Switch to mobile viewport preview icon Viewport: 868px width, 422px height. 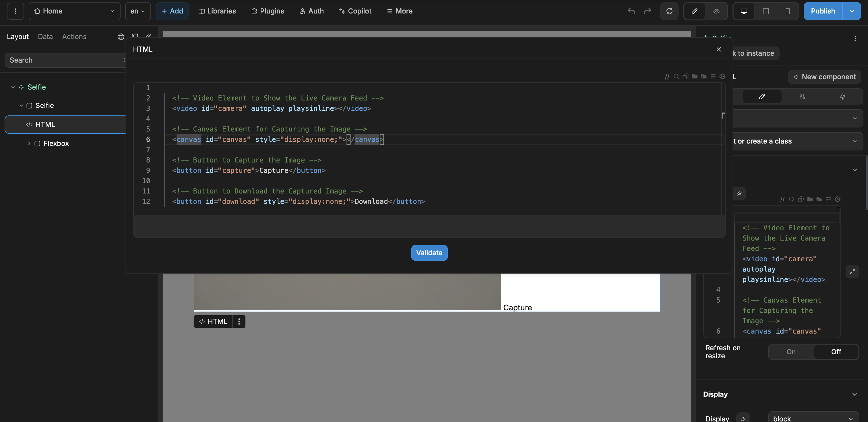787,11
